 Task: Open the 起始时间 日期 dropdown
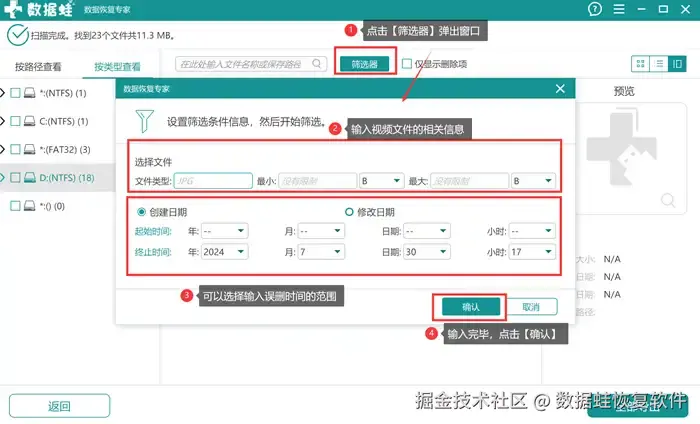point(427,231)
